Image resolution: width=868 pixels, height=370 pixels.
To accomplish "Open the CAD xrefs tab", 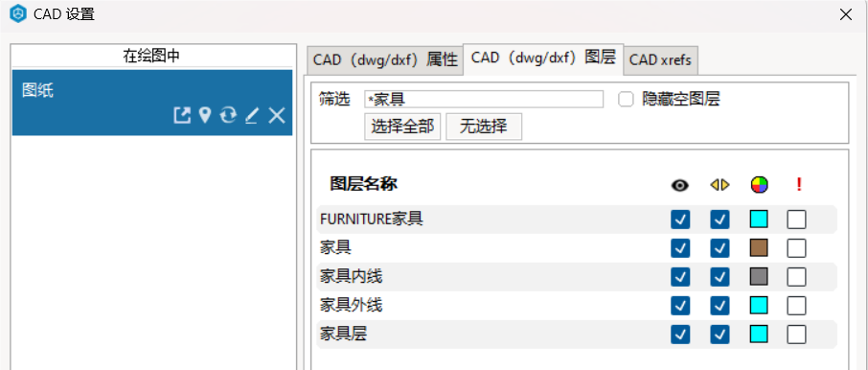I will click(x=660, y=59).
